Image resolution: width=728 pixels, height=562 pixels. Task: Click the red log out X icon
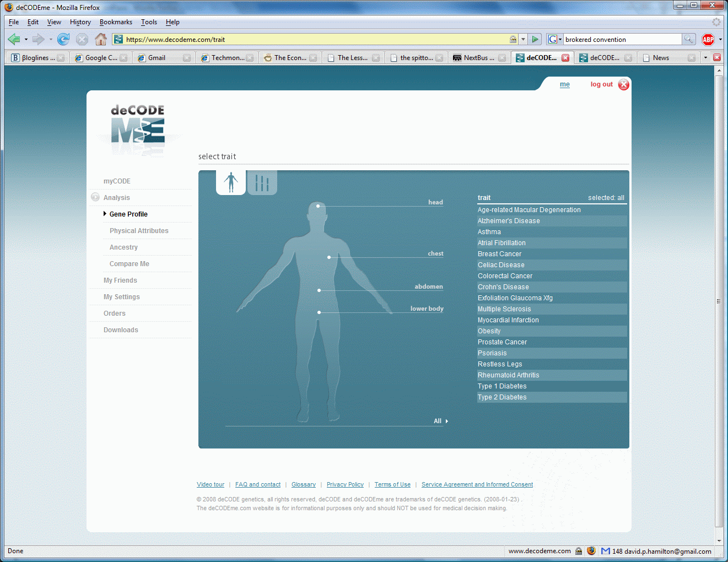coord(623,84)
